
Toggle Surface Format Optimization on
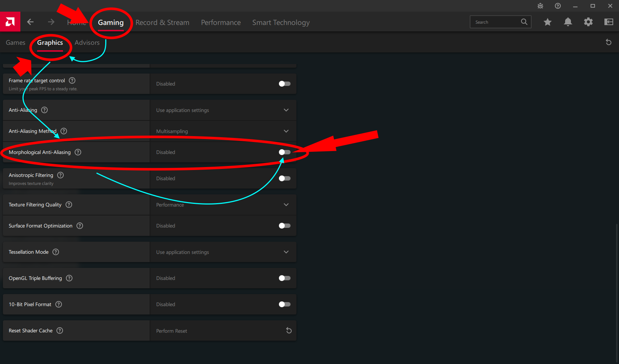pyautogui.click(x=285, y=226)
